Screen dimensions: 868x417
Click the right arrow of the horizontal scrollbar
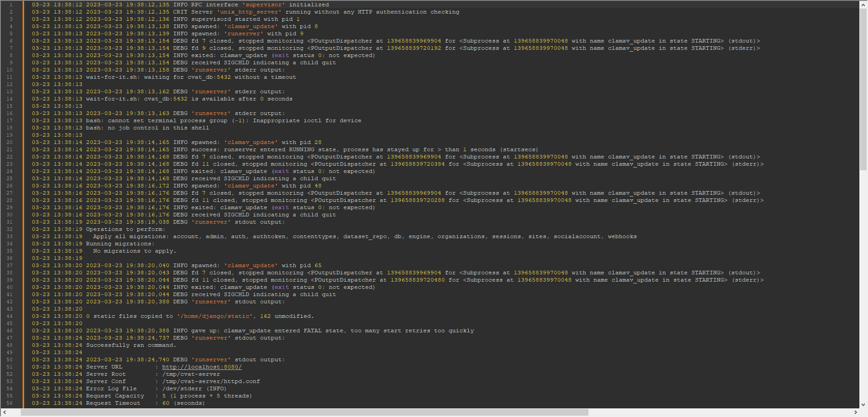(856, 412)
